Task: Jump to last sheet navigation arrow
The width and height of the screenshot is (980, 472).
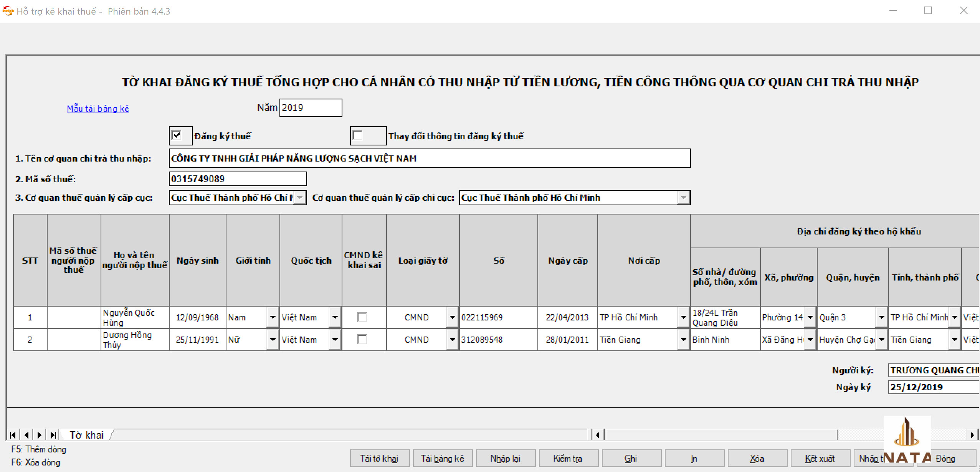Action: 53,435
